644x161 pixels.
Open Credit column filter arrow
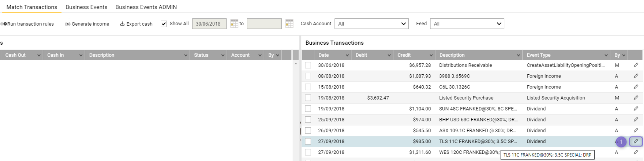pos(431,55)
